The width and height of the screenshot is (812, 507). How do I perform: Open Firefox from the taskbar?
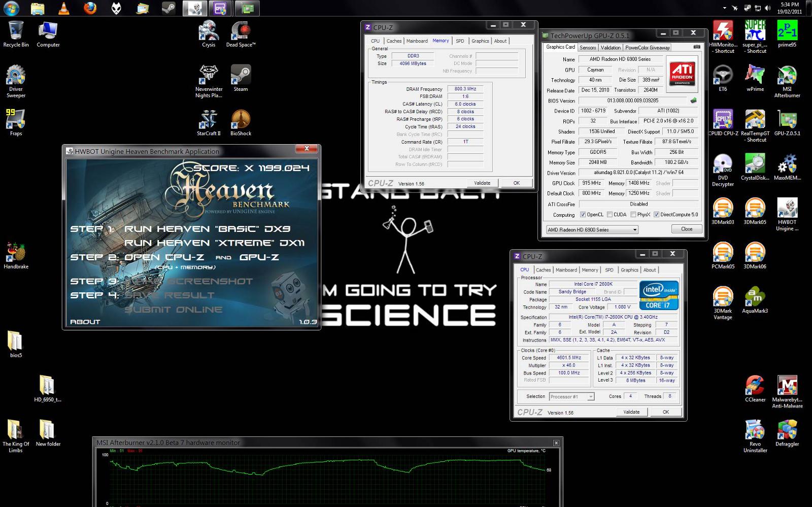coord(90,8)
